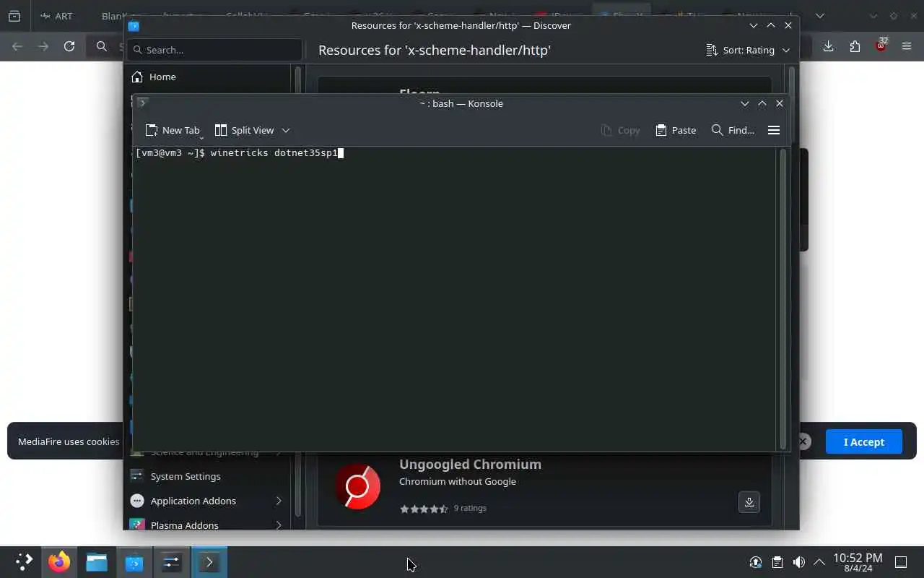Viewport: 924px width, 578px height.
Task: Open the browser extensions puzzle icon
Action: coord(855,46)
